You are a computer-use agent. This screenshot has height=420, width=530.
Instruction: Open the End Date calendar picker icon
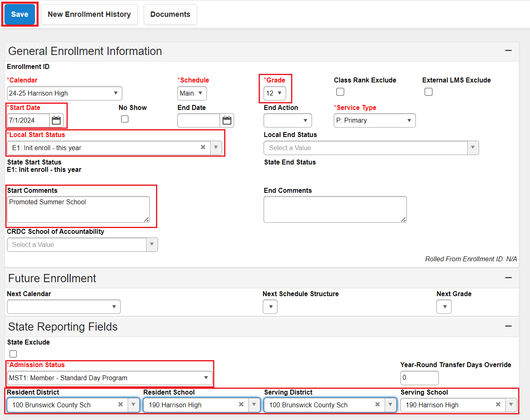pyautogui.click(x=227, y=120)
